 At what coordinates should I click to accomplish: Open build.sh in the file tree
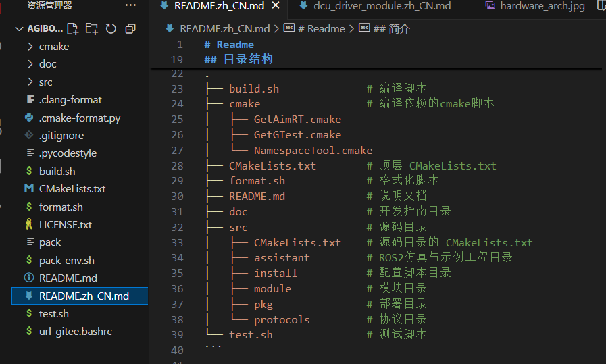tap(57, 171)
